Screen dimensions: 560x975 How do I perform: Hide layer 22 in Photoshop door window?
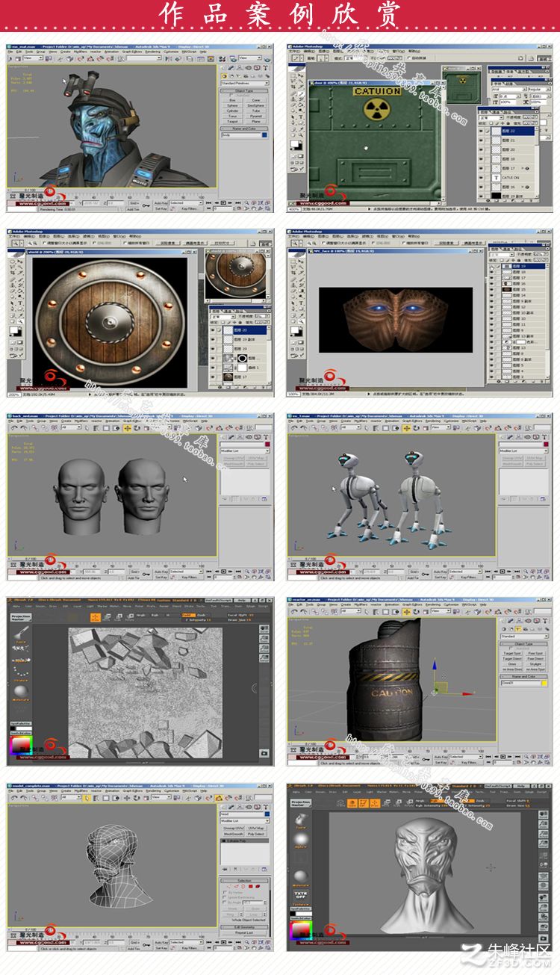click(x=481, y=130)
